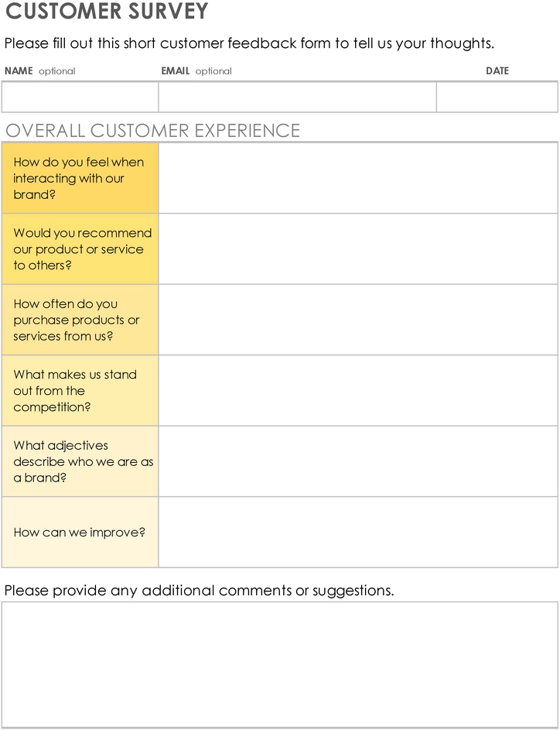The height and width of the screenshot is (730, 560).
Task: Select the 'Would you recommend' question cell
Action: [x=80, y=248]
